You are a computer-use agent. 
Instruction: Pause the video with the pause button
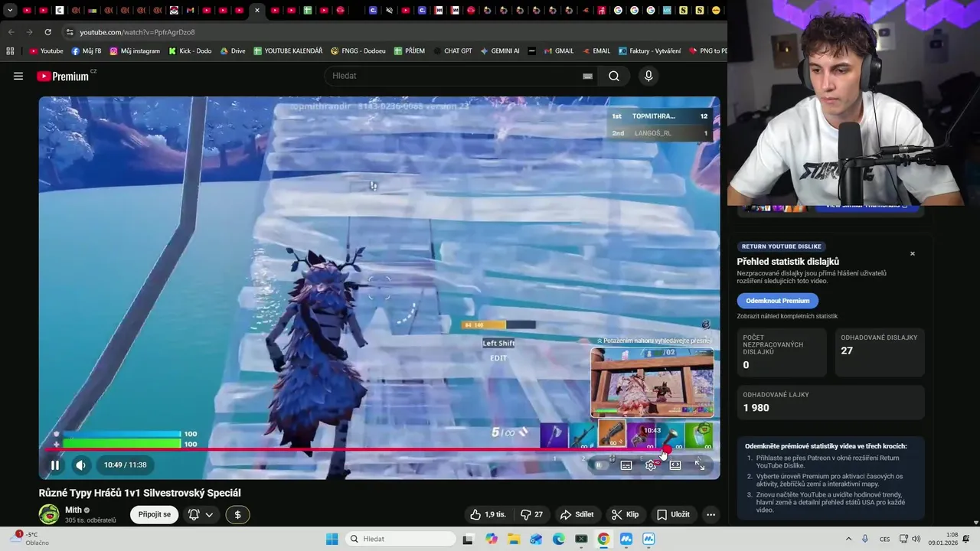pos(55,465)
